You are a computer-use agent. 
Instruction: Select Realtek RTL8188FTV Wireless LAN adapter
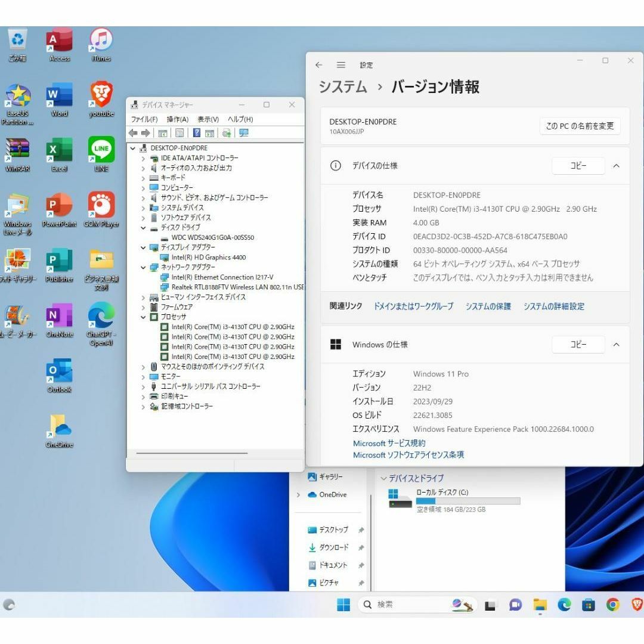pos(237,287)
